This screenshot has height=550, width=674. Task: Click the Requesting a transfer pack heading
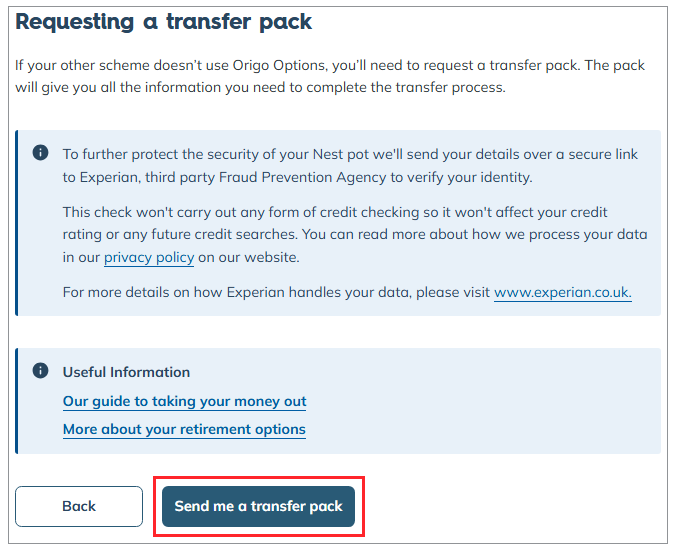(163, 22)
